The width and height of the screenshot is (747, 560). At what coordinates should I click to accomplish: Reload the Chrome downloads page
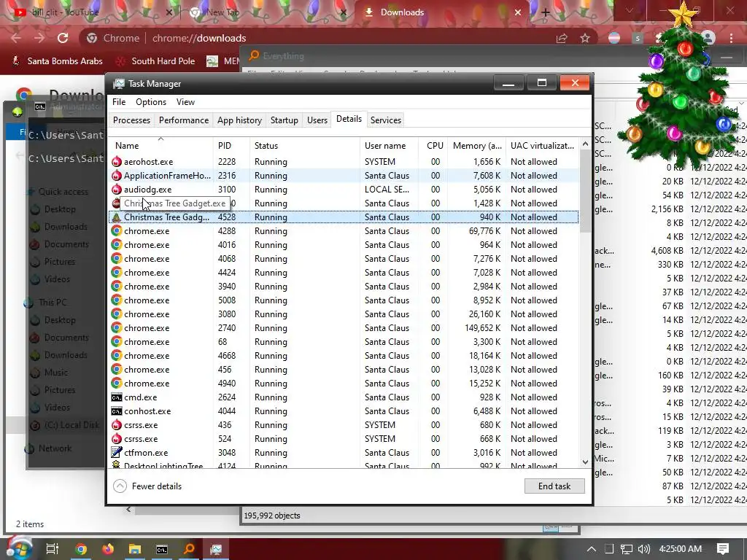(63, 38)
